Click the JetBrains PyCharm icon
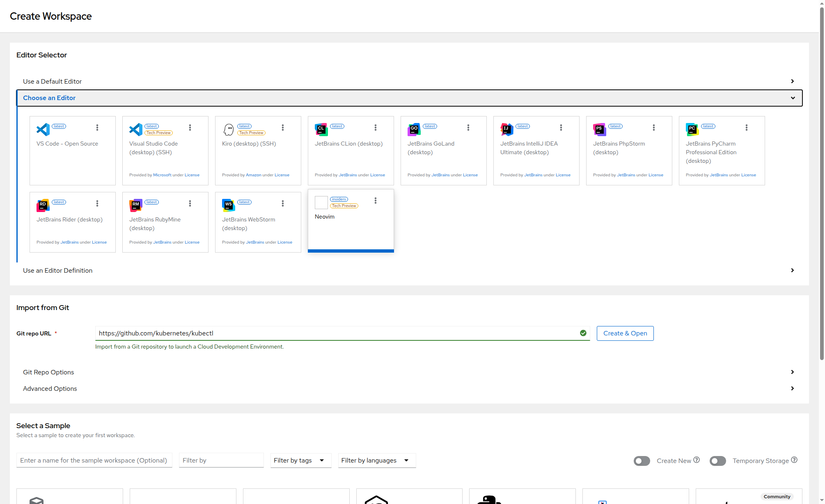The height and width of the screenshot is (504, 825). 692,130
